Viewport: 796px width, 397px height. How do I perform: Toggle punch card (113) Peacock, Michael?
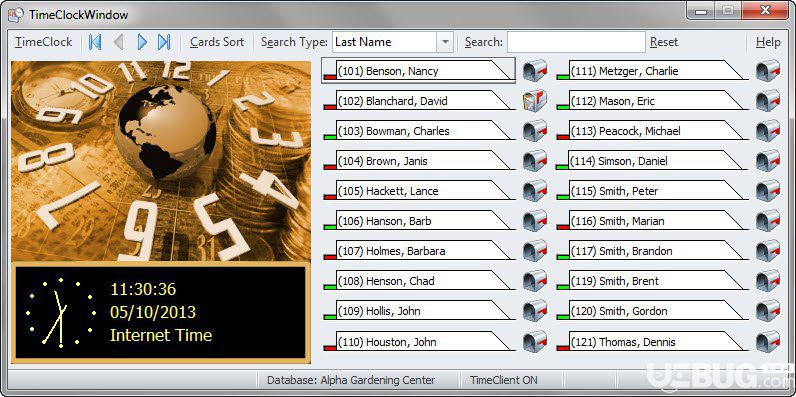click(x=652, y=130)
